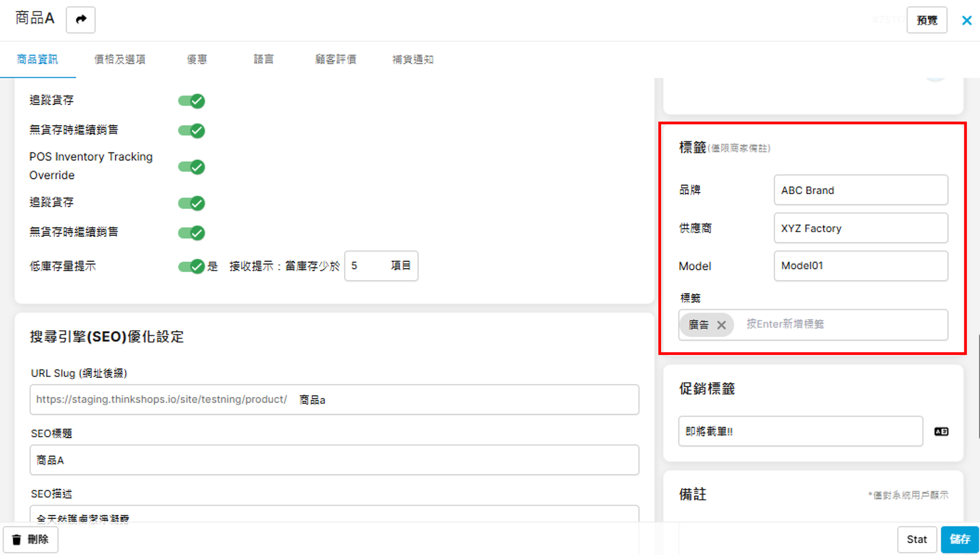The image size is (980, 555).
Task: Click the URL Slug input field
Action: coord(457,400)
